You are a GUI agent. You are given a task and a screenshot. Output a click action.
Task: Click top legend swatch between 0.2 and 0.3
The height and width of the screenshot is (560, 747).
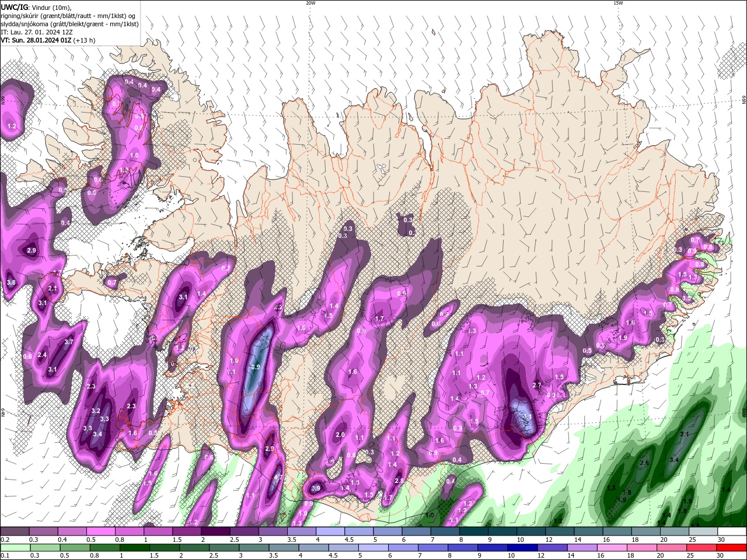pos(14,531)
